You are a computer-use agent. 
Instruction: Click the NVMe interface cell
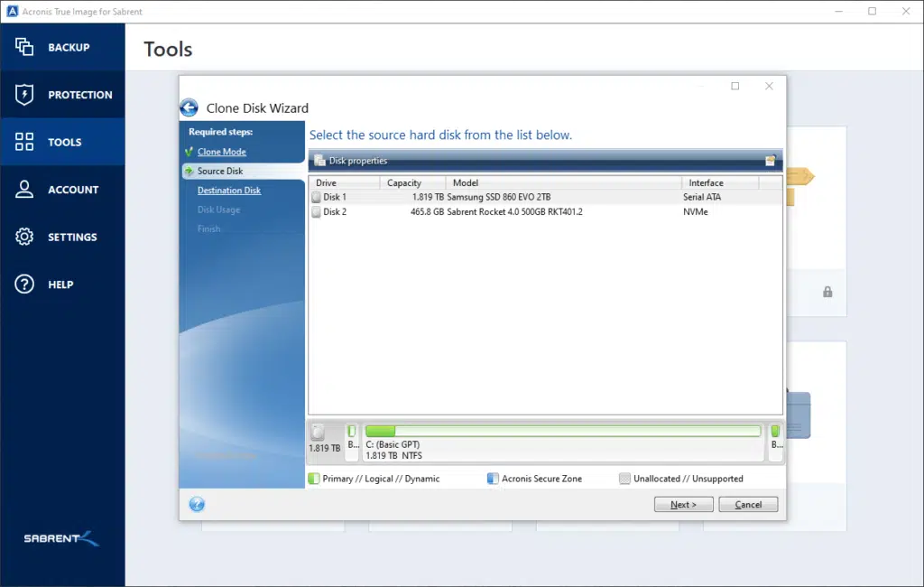pyautogui.click(x=696, y=212)
